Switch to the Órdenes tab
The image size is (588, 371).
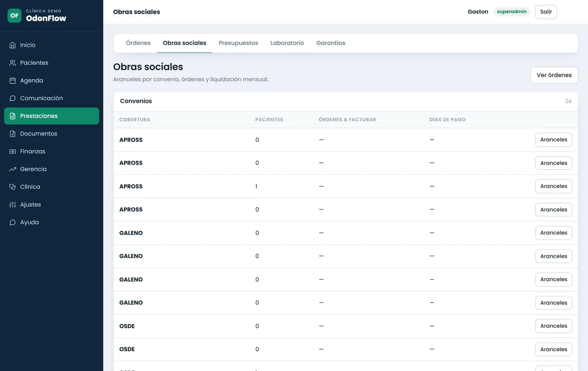point(138,43)
